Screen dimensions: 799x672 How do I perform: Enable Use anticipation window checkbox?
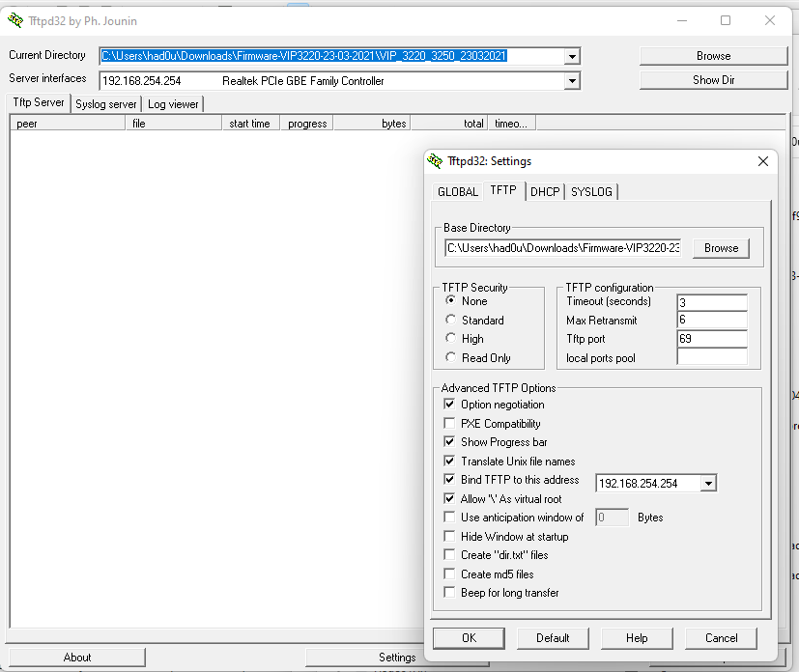coord(449,518)
